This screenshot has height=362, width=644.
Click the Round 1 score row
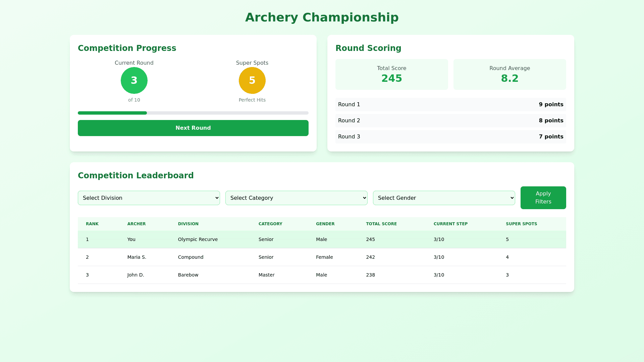point(450,105)
